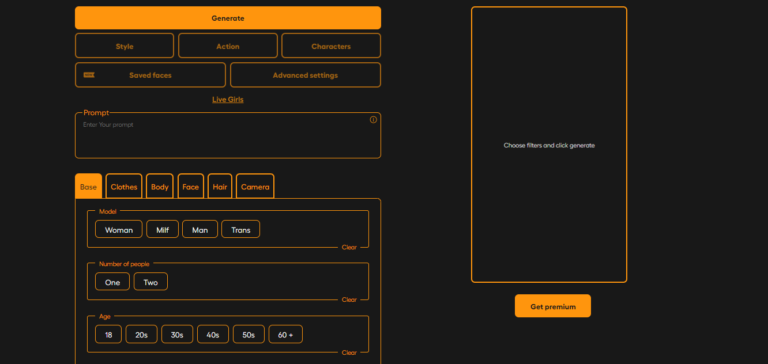This screenshot has width=768, height=364.
Task: Click the Get premium button
Action: pos(553,306)
